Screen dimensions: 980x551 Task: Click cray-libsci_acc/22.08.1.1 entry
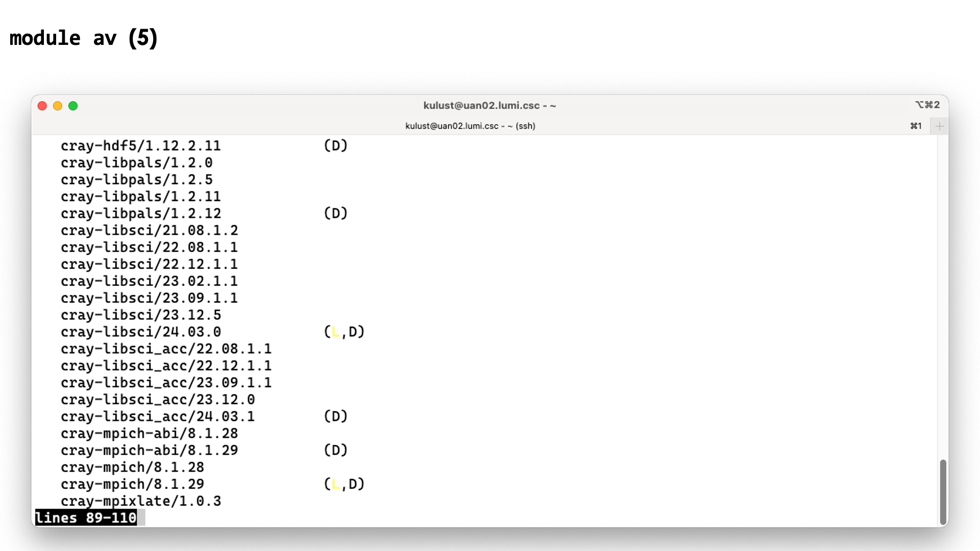[166, 349]
